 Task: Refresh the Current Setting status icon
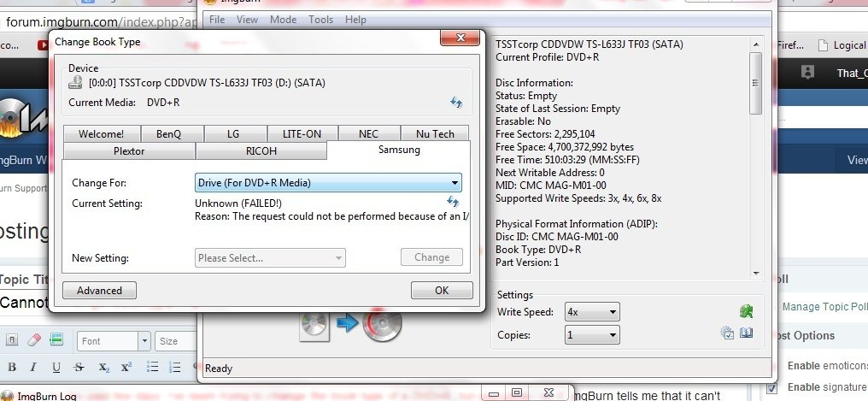(x=452, y=201)
